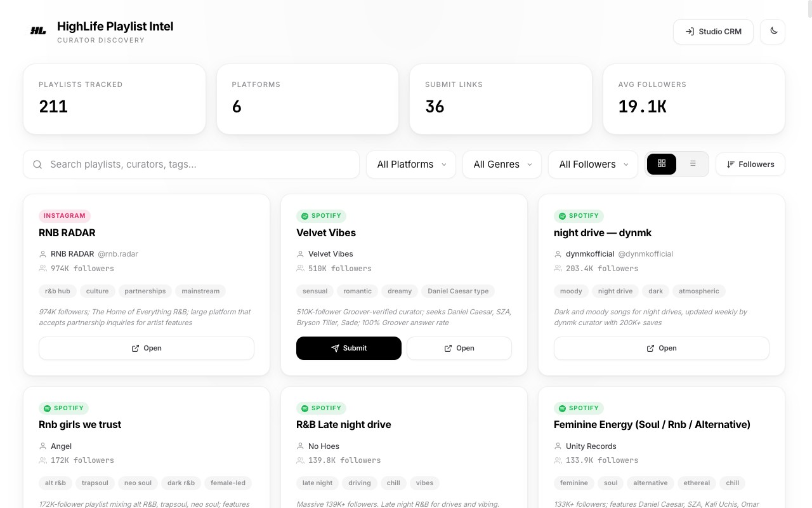Screen dimensions: 812x508
Task: Click the followers icon for R&B Late night drive
Action: pos(300,460)
